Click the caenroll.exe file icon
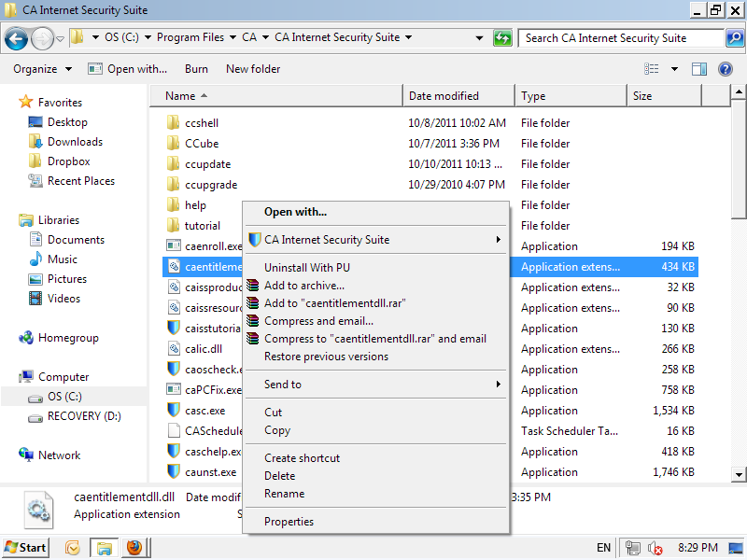 (173, 245)
